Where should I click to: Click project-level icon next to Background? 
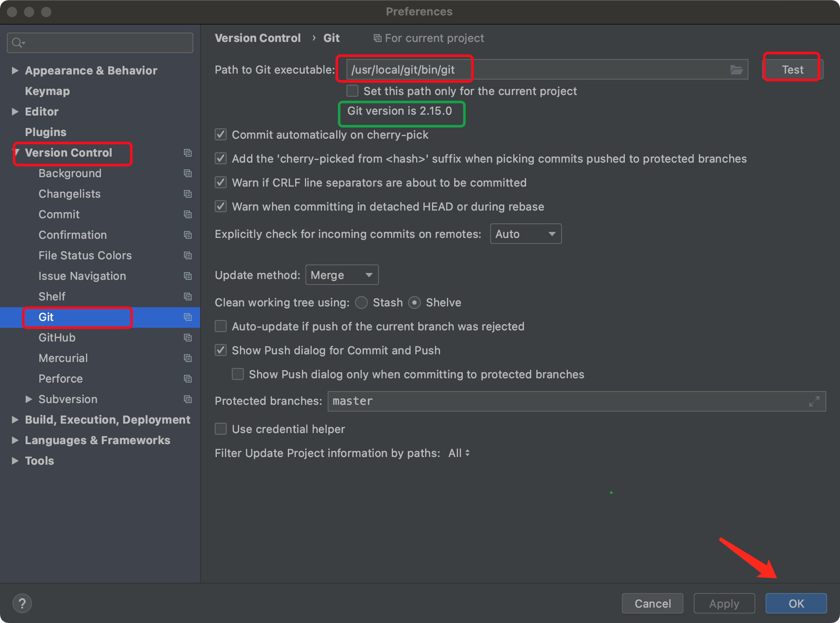pos(187,173)
